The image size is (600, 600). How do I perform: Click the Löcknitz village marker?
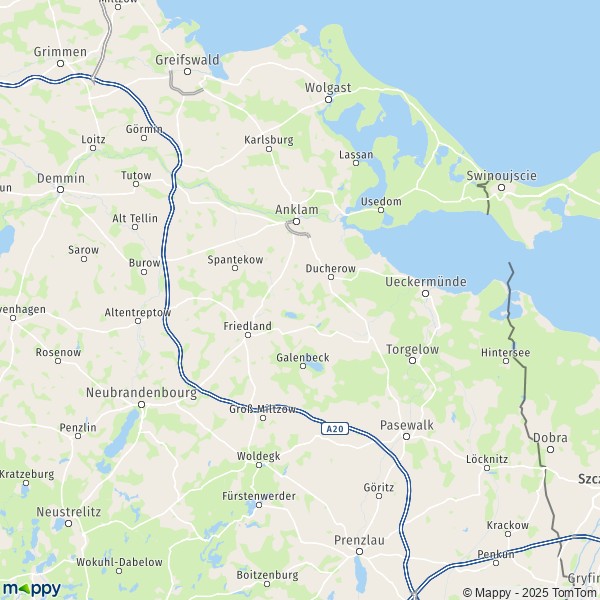pos(487,468)
